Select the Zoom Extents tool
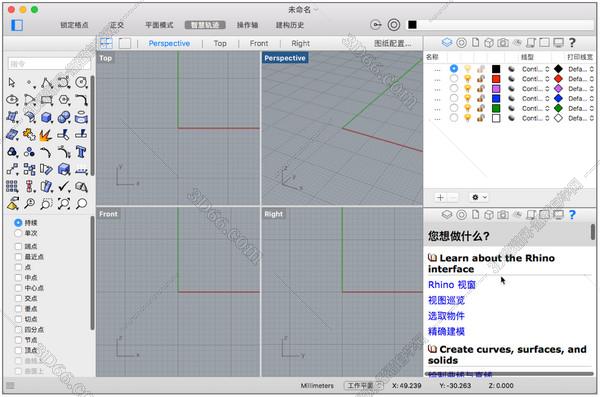This screenshot has height=397, width=600. [64, 204]
